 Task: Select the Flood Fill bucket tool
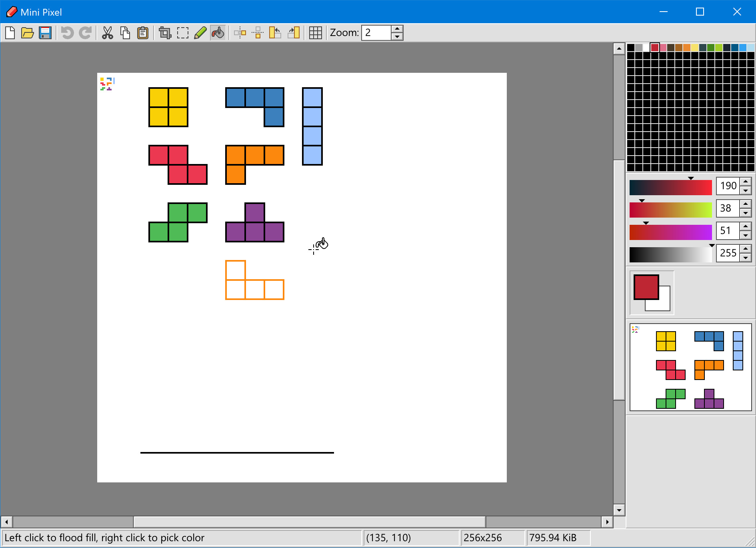pos(218,33)
